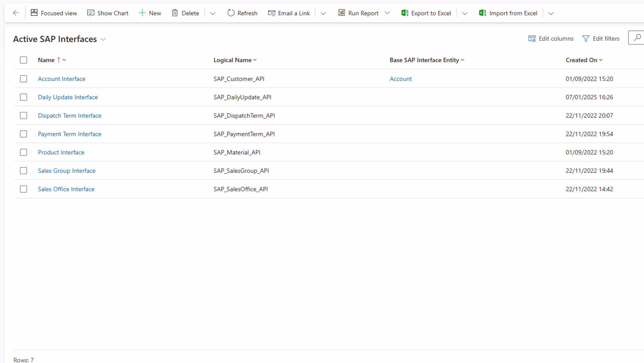Image resolution: width=644 pixels, height=363 pixels.
Task: Click the Delete trash button
Action: (x=185, y=13)
